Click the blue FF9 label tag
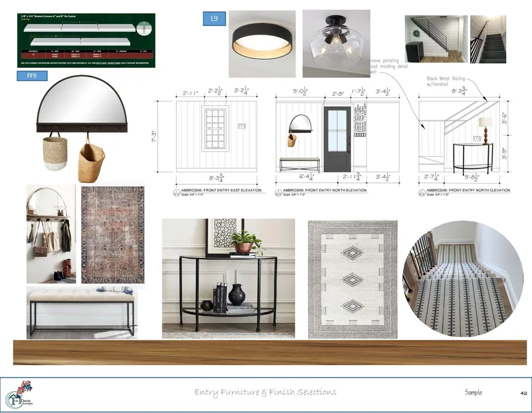 pyautogui.click(x=32, y=76)
